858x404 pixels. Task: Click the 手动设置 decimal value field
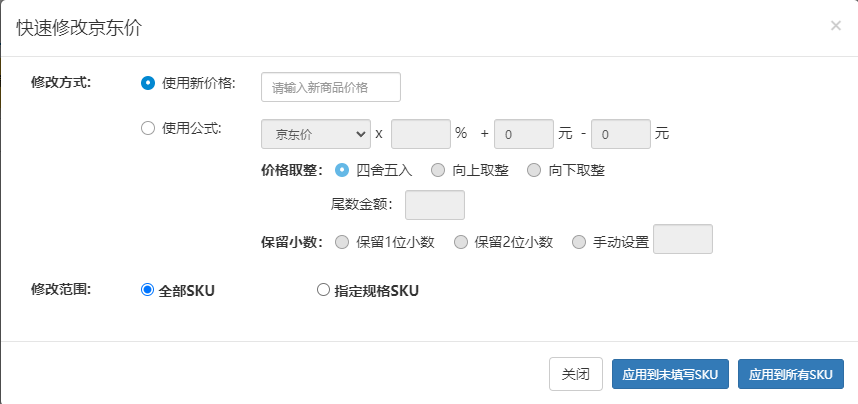click(x=682, y=240)
